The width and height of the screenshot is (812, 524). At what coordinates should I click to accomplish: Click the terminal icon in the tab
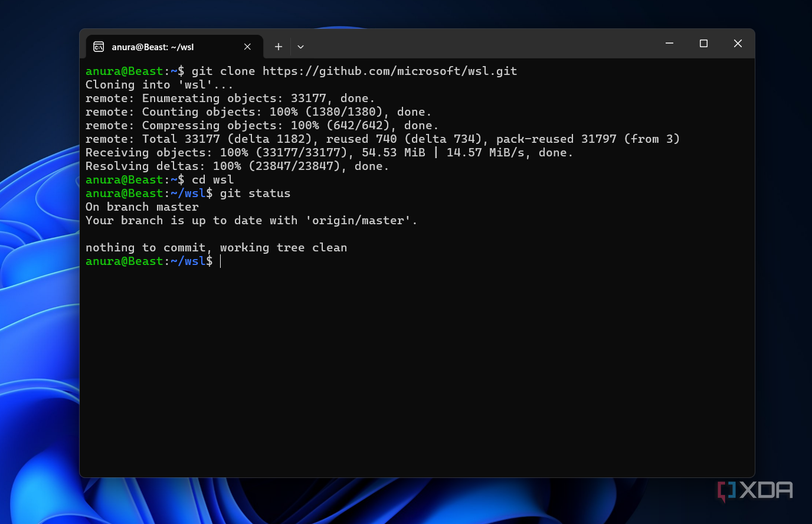coord(99,47)
